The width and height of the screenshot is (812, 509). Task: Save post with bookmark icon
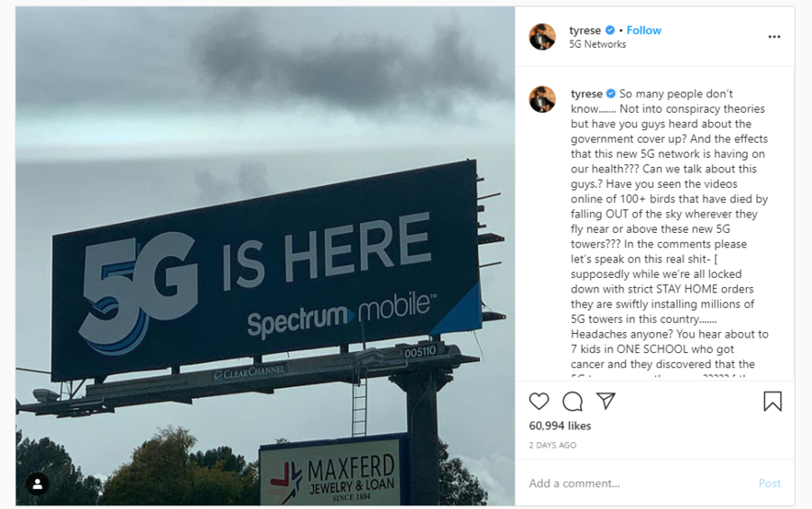pyautogui.click(x=772, y=402)
